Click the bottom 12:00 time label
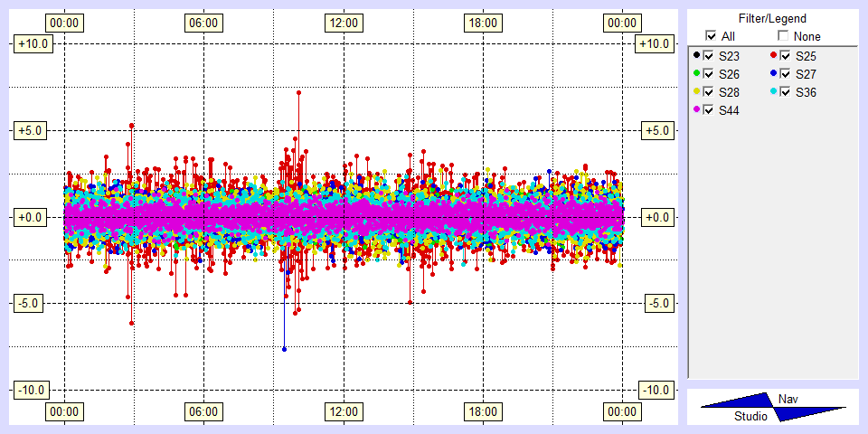Image resolution: width=868 pixels, height=434 pixels. (x=343, y=412)
